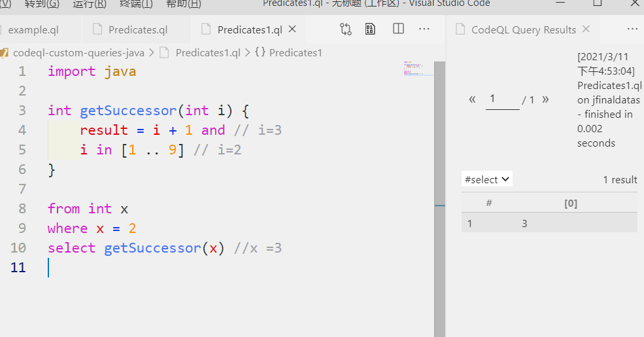Image resolution: width=644 pixels, height=337 pixels.
Task: Close the CodeQL Query Results tab
Action: (586, 29)
